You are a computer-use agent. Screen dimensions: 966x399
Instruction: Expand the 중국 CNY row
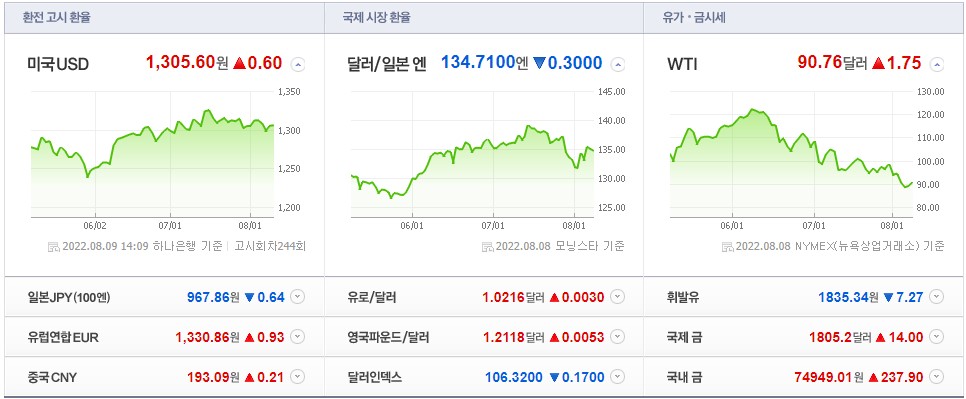[x=298, y=376]
